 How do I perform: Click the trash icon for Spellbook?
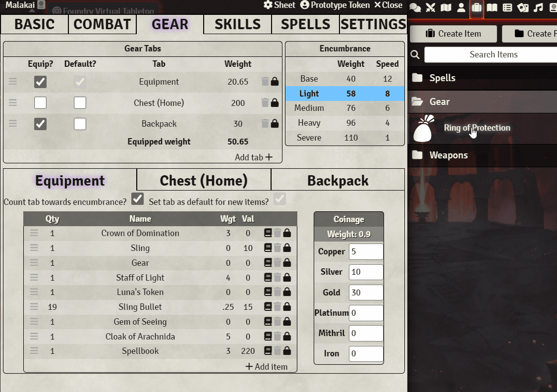click(278, 351)
